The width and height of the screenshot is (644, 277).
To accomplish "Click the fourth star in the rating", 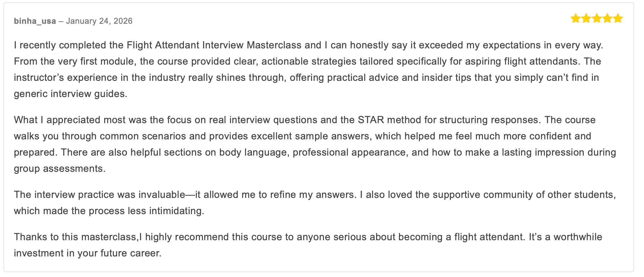I will (x=607, y=19).
